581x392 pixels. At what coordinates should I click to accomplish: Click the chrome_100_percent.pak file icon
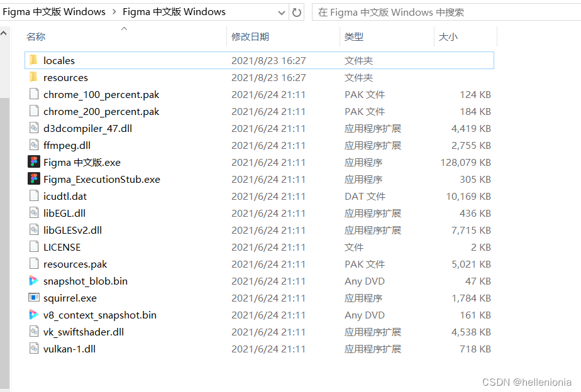coord(34,94)
